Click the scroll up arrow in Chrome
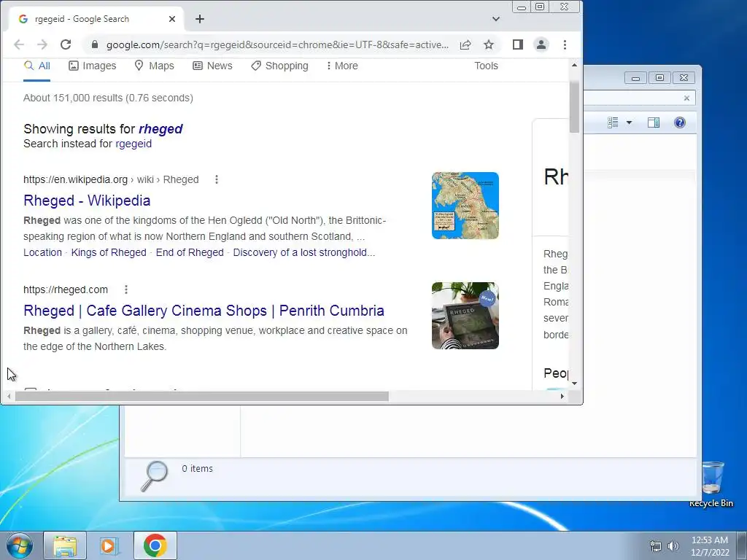The height and width of the screenshot is (560, 747). (575, 65)
